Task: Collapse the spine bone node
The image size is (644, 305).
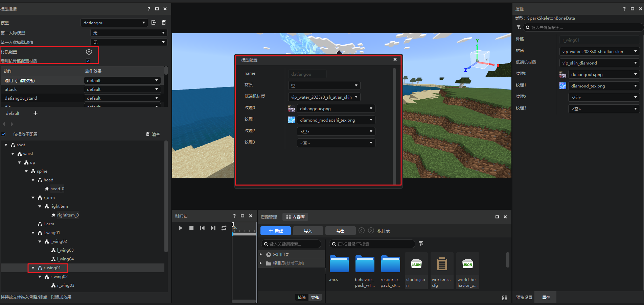Action: [26, 171]
